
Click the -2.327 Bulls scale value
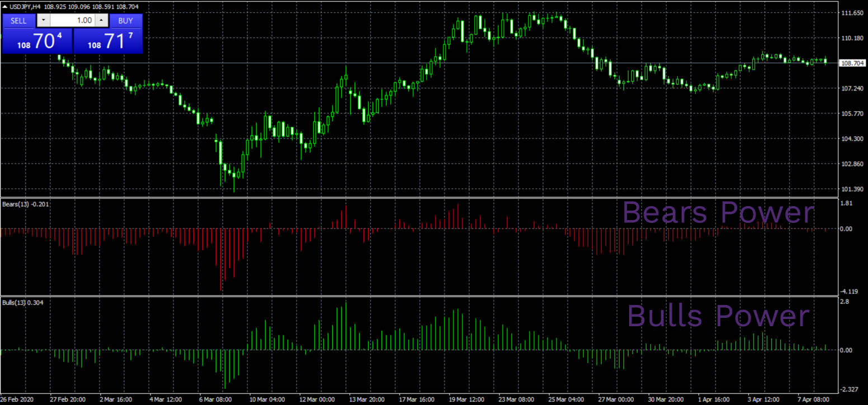tap(850, 389)
